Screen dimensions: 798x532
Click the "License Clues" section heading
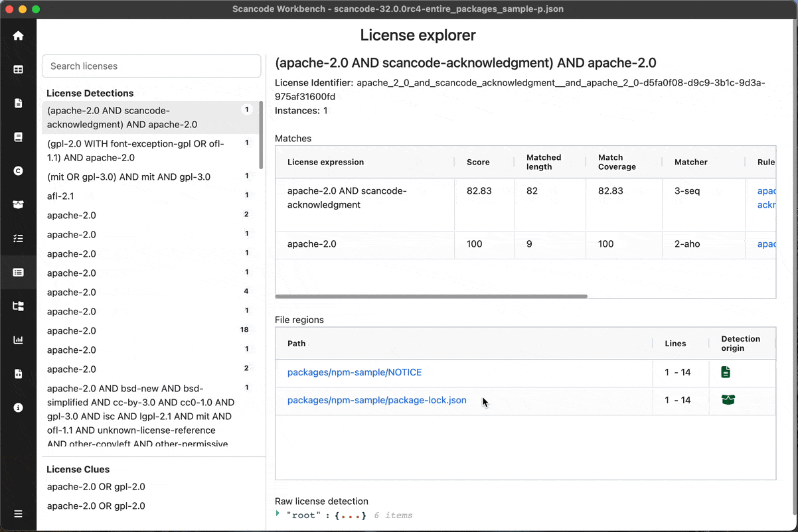pos(78,470)
